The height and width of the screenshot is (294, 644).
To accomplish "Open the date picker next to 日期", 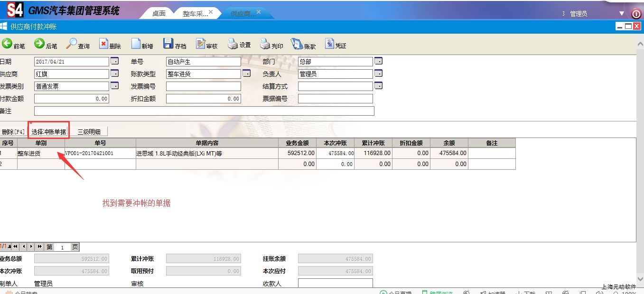I will [114, 61].
